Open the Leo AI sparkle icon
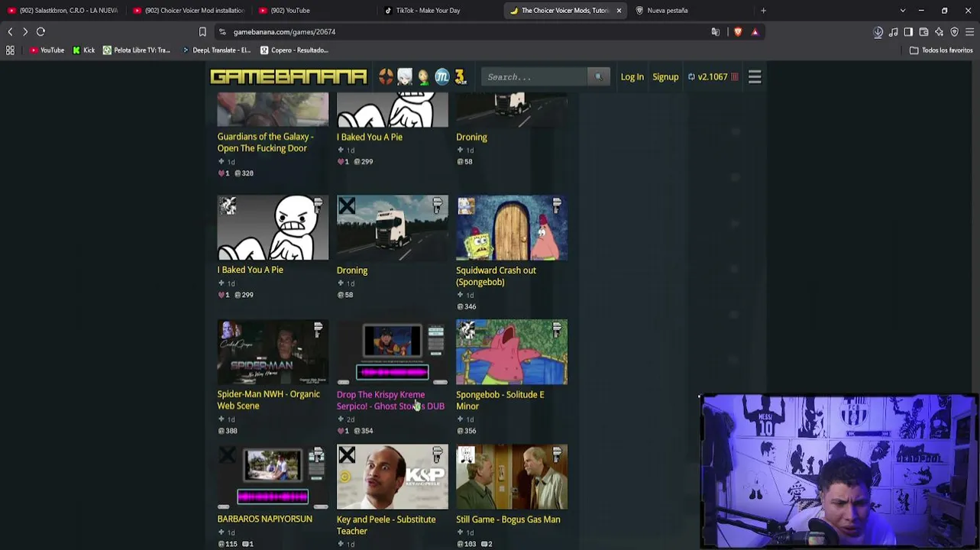This screenshot has width=980, height=550. point(939,32)
